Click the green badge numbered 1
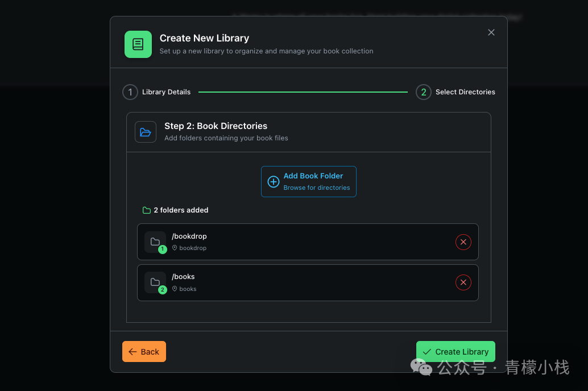This screenshot has width=588, height=391. click(163, 249)
